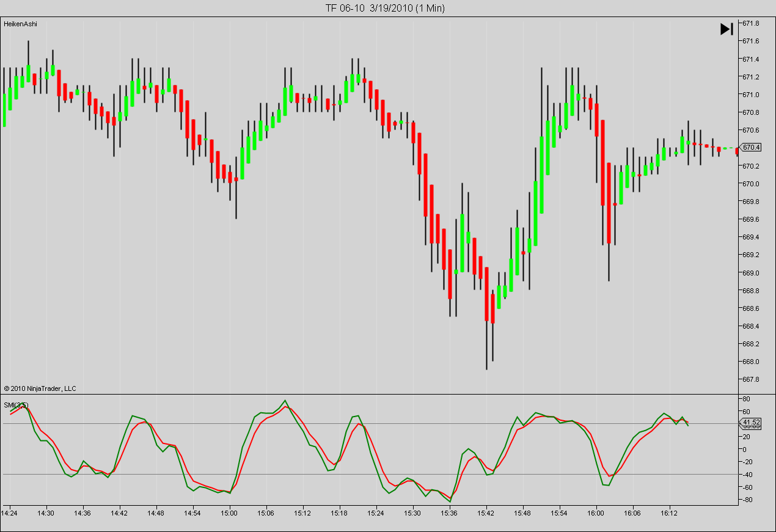This screenshot has height=532, width=776.
Task: Click the 669.8 price axis label
Action: coord(751,201)
